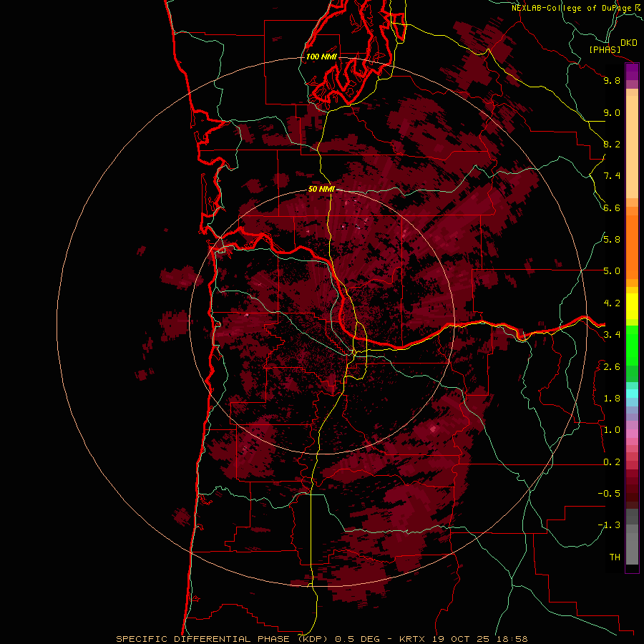The height and width of the screenshot is (644, 644).
Task: Click the 50 NMI range ring label
Action: coord(321,190)
